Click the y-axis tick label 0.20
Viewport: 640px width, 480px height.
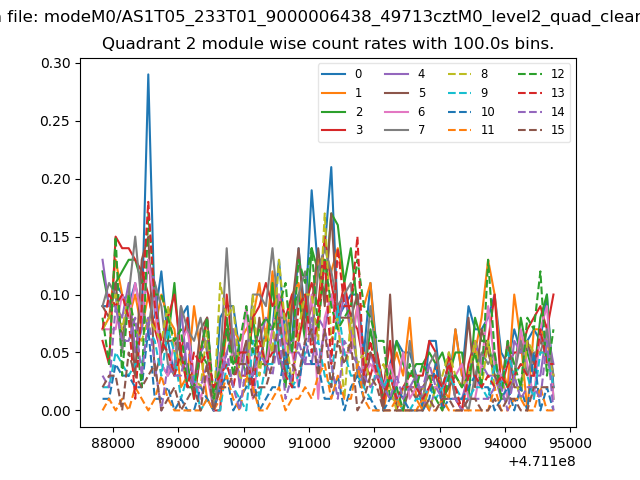[56, 179]
